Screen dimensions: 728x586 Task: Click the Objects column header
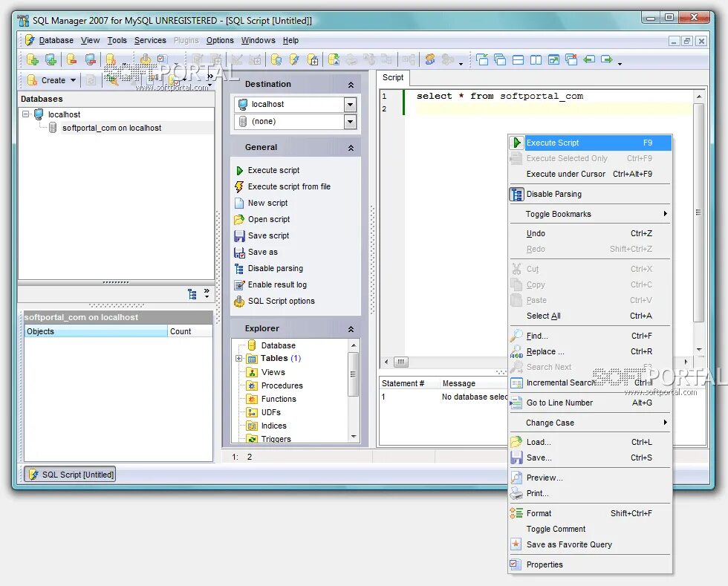[x=96, y=331]
